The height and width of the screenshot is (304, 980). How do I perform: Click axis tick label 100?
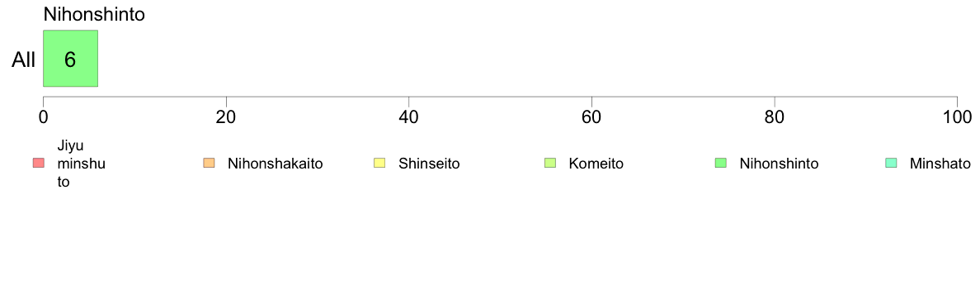pos(956,116)
